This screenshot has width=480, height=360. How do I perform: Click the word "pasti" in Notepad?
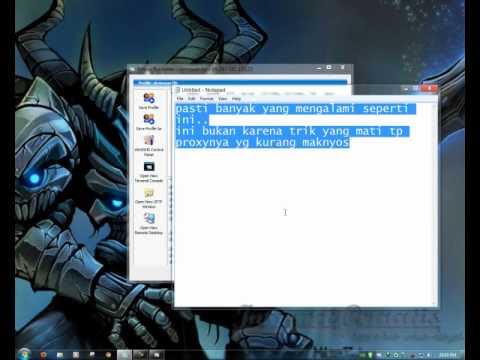tap(192, 108)
